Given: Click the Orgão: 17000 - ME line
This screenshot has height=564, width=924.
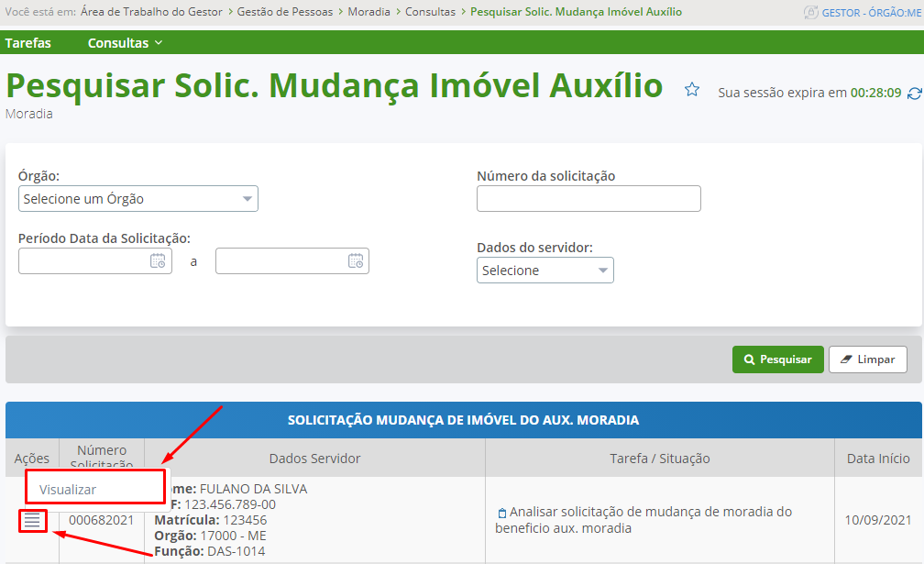Looking at the screenshot, I should coord(211,536).
